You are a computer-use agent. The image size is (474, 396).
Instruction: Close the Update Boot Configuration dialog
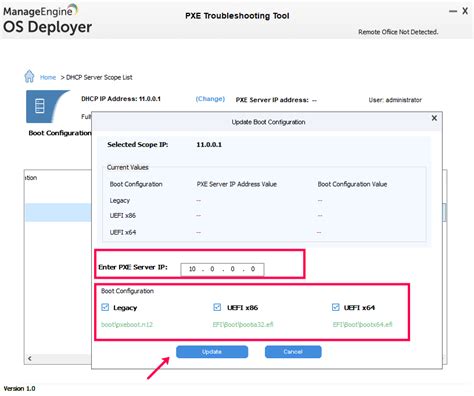point(434,118)
